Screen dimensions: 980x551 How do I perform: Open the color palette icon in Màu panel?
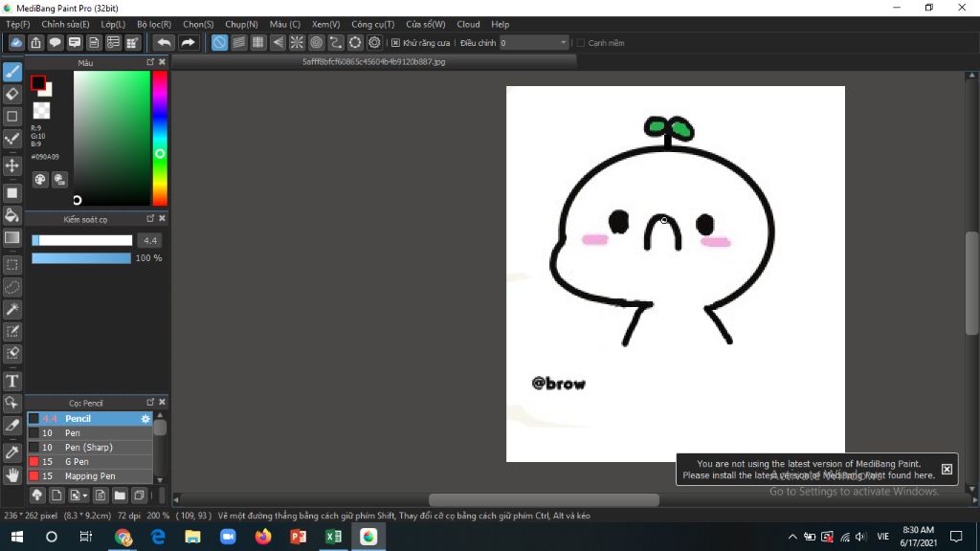pos(40,180)
